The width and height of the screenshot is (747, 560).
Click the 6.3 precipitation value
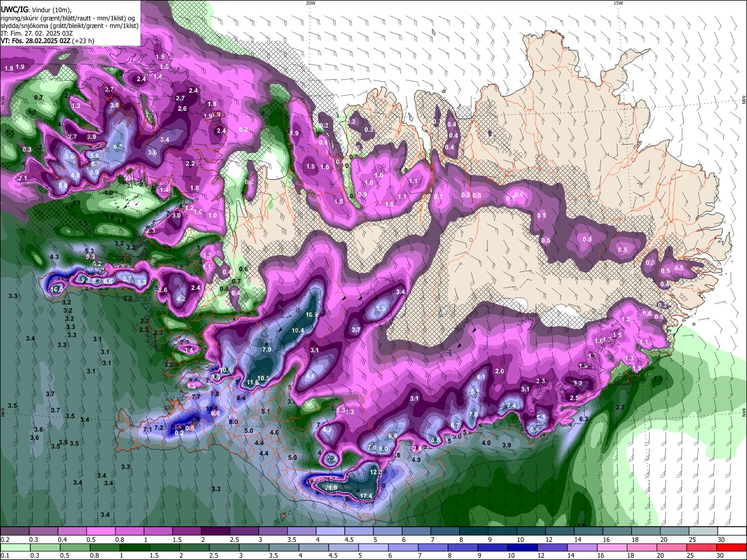pos(583,419)
